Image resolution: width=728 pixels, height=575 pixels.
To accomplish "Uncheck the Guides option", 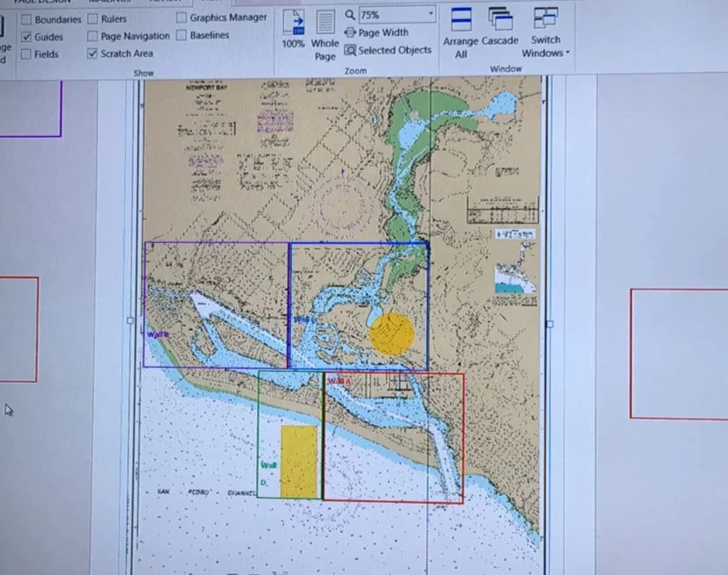I will pos(26,36).
